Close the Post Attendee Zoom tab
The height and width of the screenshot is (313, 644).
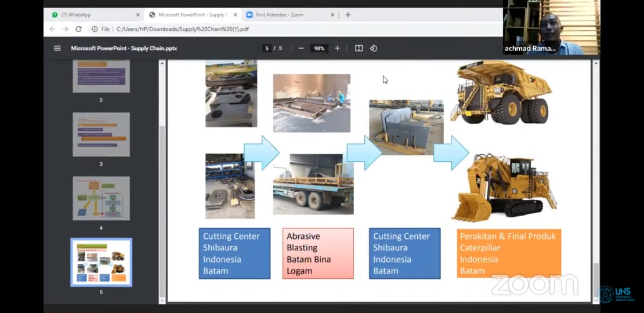pyautogui.click(x=332, y=14)
